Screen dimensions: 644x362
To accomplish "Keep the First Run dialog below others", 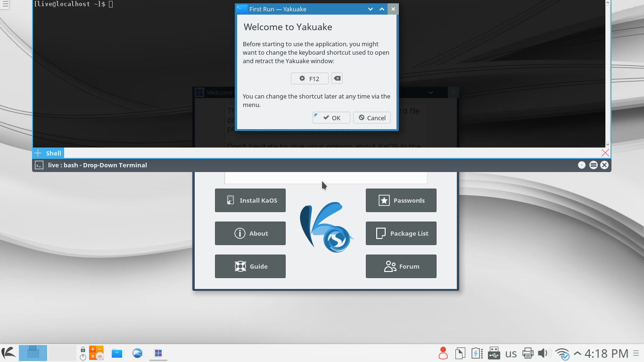I will pyautogui.click(x=371, y=9).
